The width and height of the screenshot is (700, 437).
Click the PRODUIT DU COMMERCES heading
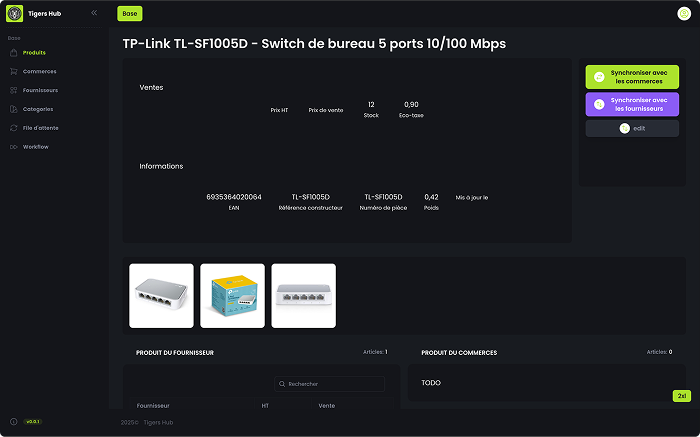(x=459, y=353)
